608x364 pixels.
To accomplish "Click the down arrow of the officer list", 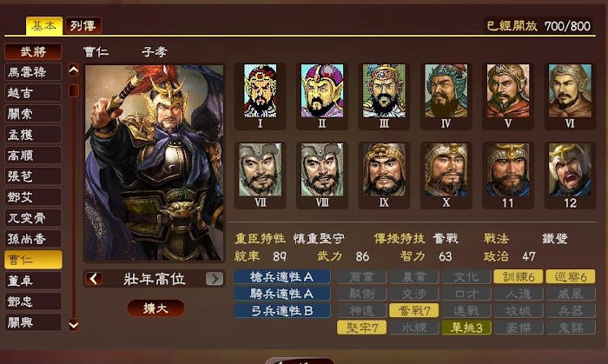I will 74,325.
